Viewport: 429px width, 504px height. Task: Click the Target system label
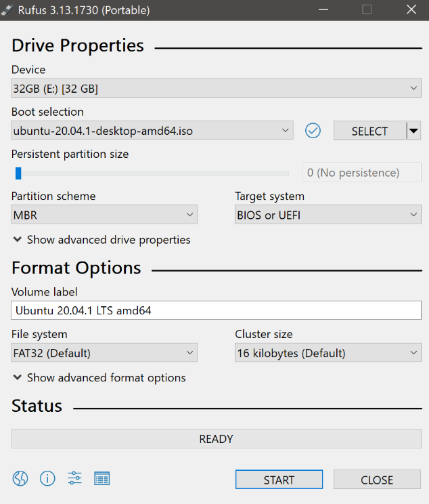[x=270, y=196]
